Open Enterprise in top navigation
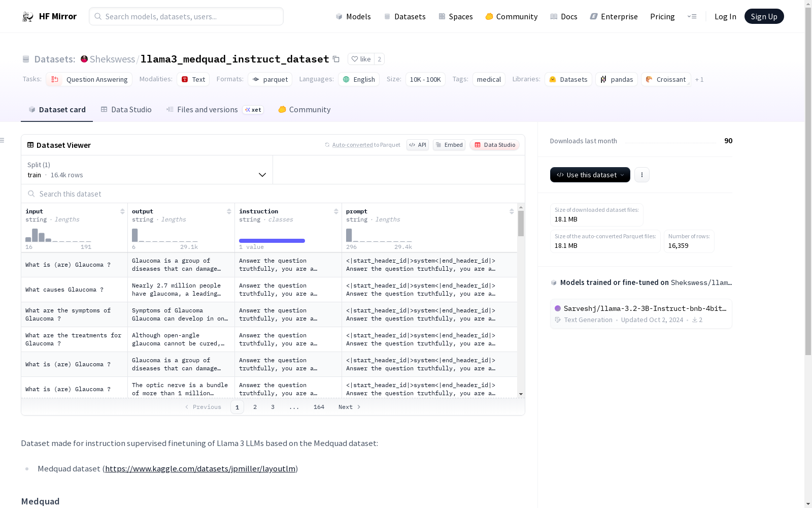The width and height of the screenshot is (812, 508). point(614,17)
